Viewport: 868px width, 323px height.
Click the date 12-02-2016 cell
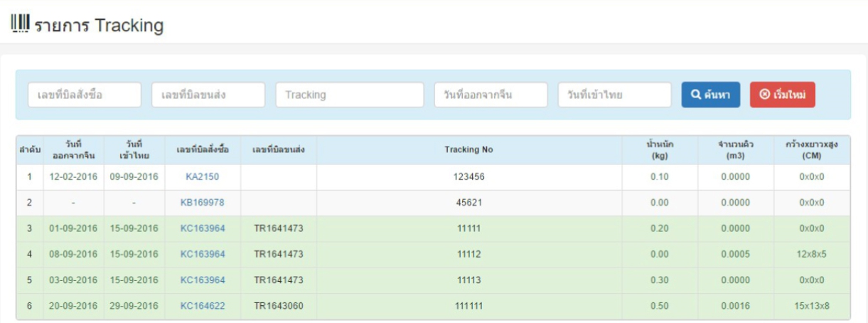[73, 177]
